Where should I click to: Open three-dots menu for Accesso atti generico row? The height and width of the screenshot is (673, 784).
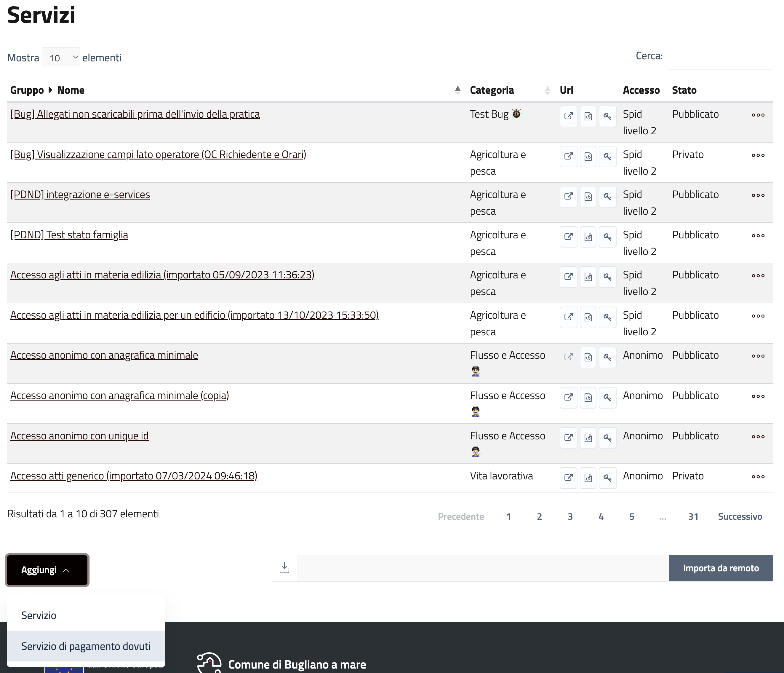click(758, 476)
